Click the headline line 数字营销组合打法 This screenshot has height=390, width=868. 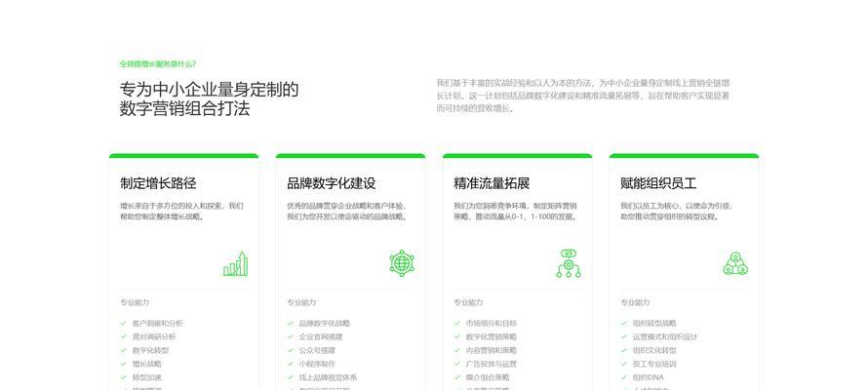point(184,108)
